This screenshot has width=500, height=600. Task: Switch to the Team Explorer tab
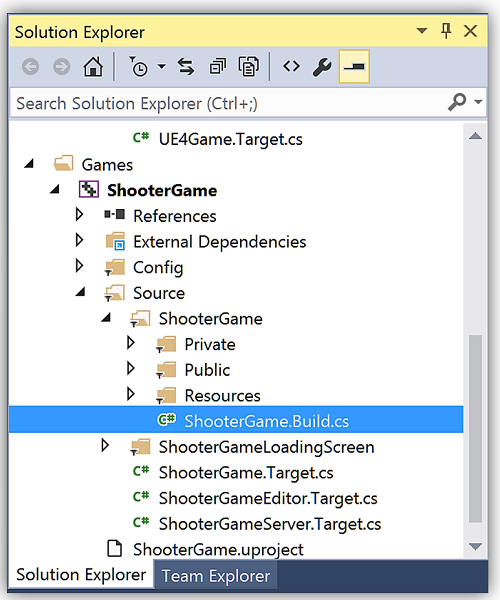216,576
